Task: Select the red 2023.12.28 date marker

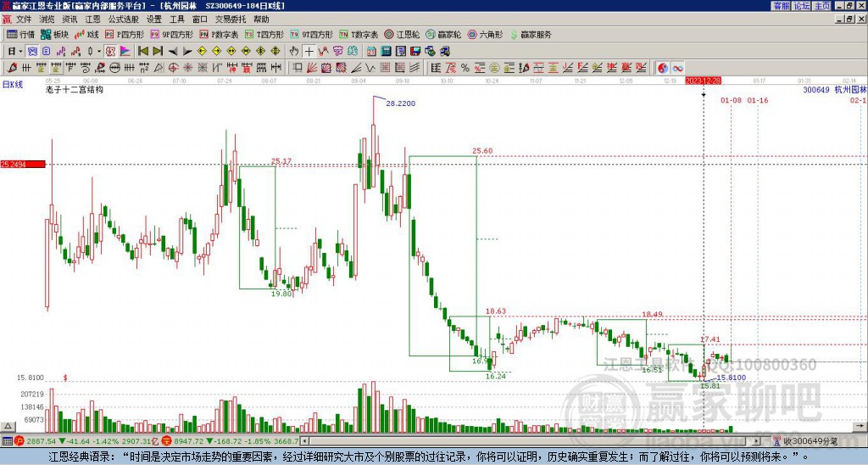Action: pyautogui.click(x=703, y=81)
